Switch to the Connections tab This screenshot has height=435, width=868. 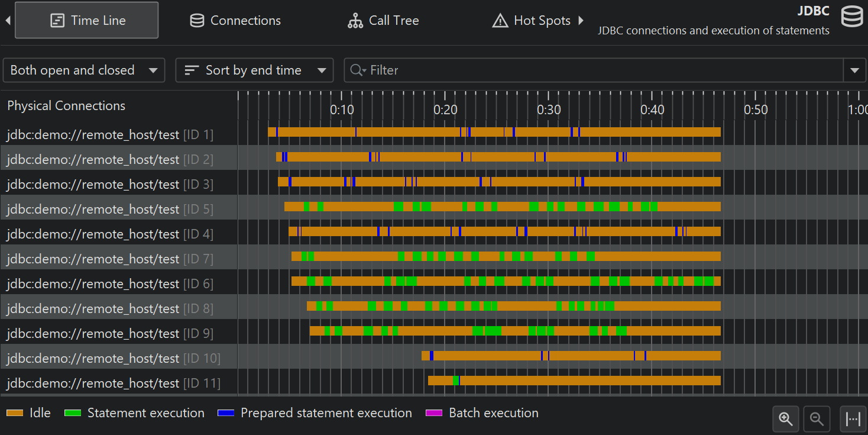coord(235,21)
